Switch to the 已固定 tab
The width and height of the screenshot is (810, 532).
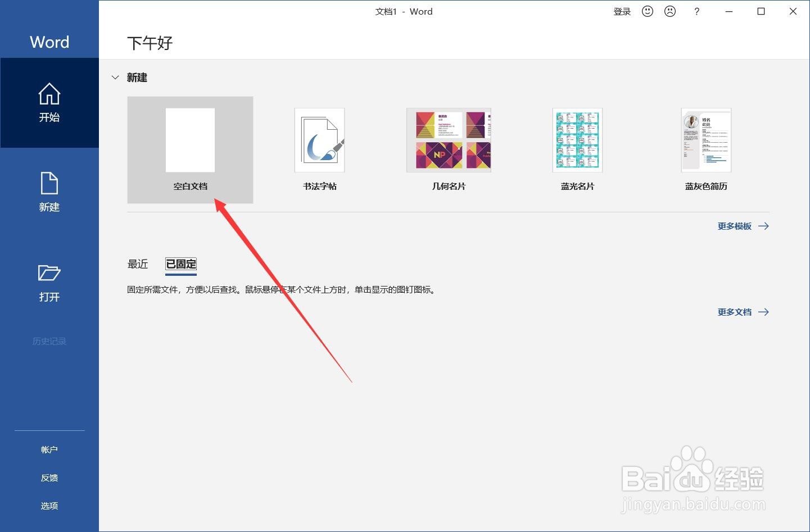tap(181, 264)
